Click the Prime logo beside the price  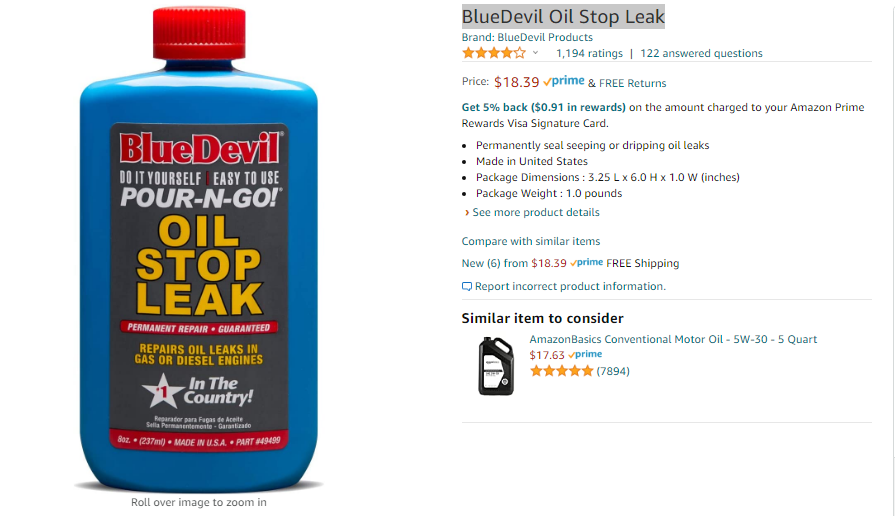pyautogui.click(x=563, y=82)
